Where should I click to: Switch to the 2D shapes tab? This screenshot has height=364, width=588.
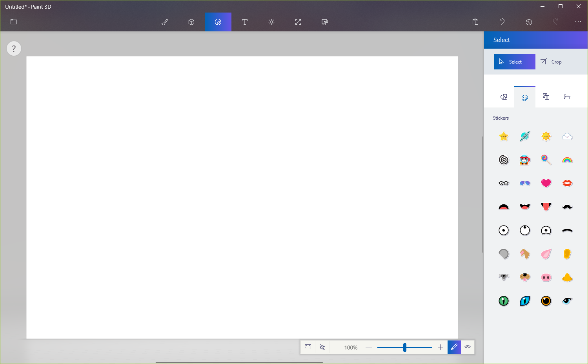[504, 97]
